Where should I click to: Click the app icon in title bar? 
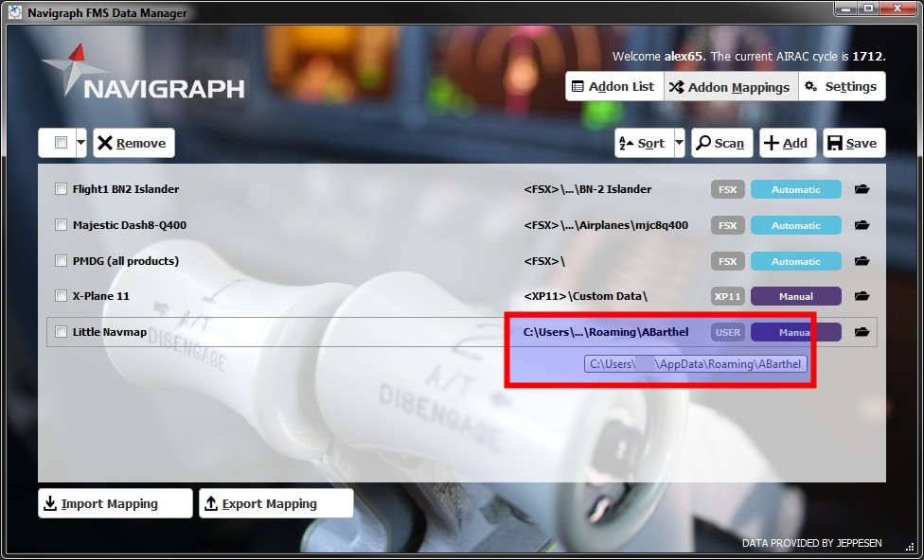[x=15, y=11]
